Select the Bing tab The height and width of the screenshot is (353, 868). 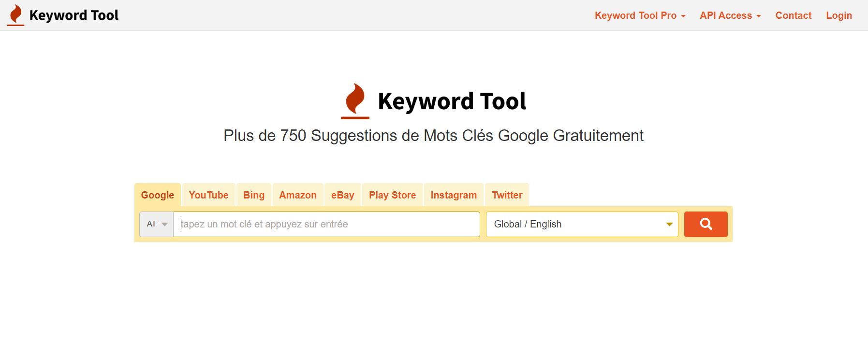pyautogui.click(x=254, y=195)
